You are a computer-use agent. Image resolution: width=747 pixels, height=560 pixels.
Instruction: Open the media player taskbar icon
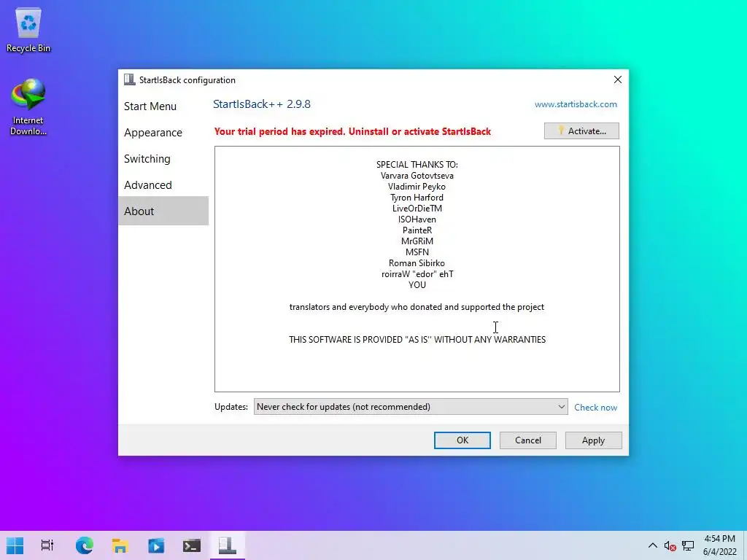pyautogui.click(x=156, y=545)
